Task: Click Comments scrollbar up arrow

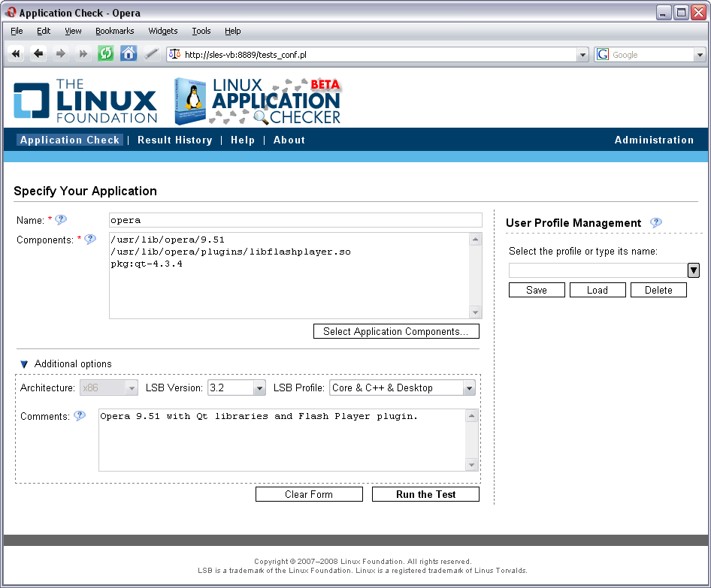Action: 471,416
